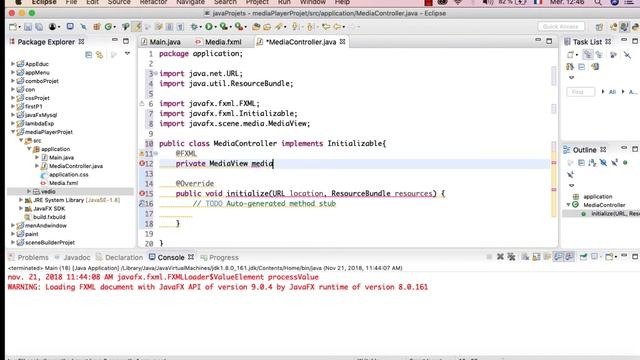This screenshot has width=640, height=360.
Task: Click the Quick Access search field
Action: (x=561, y=27)
